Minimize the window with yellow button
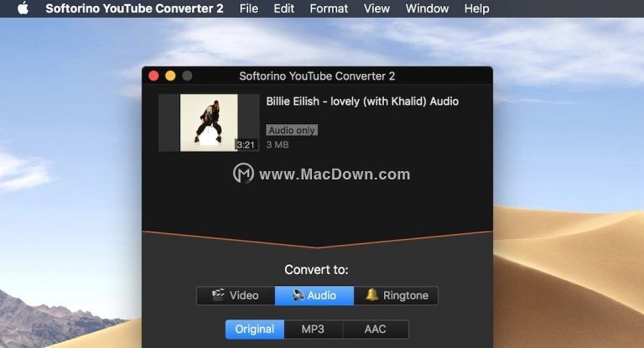Image resolution: width=644 pixels, height=348 pixels. coord(170,75)
